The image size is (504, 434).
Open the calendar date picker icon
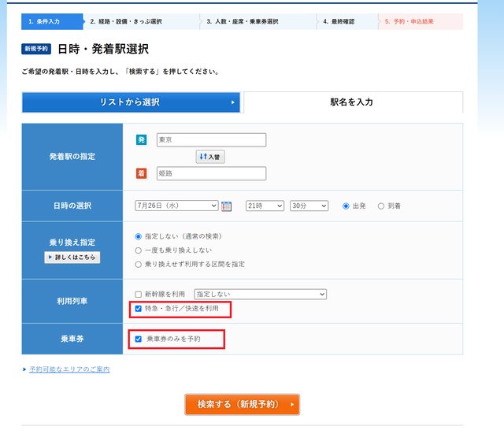point(227,206)
